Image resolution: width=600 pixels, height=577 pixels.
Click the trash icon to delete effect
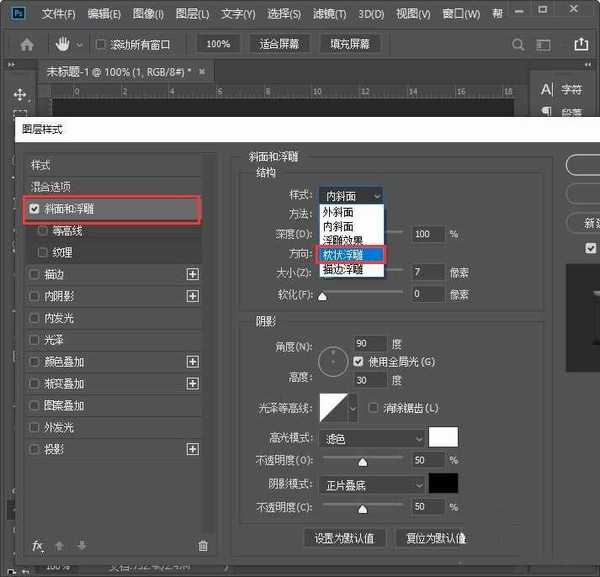[x=203, y=546]
